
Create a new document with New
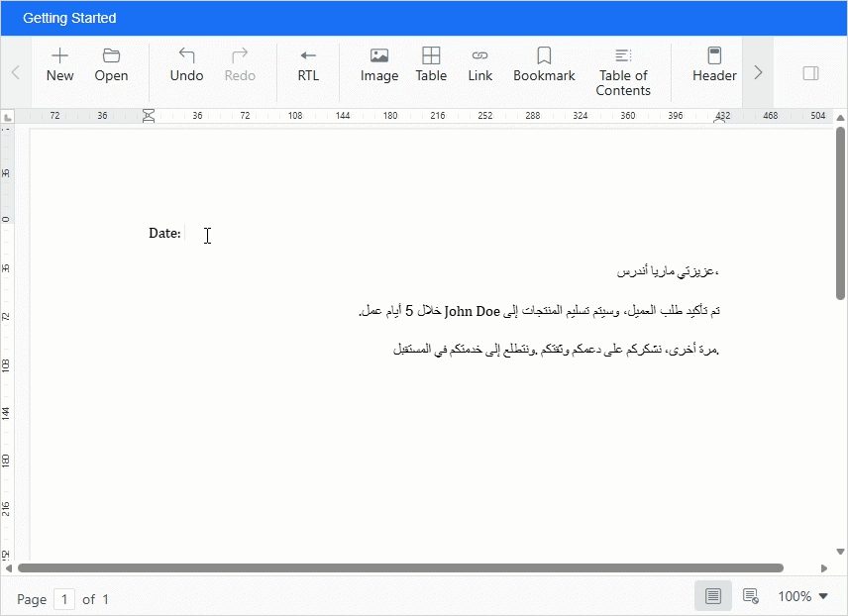pos(59,65)
